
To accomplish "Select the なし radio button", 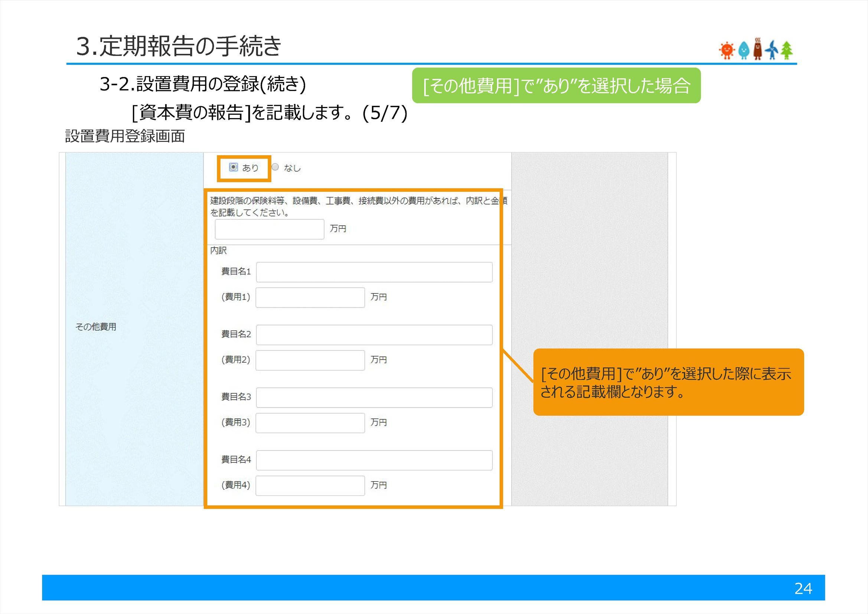I will tap(275, 167).
